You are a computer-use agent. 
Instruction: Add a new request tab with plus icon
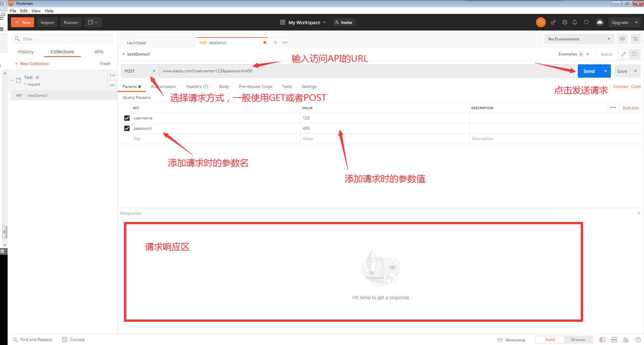(x=275, y=42)
